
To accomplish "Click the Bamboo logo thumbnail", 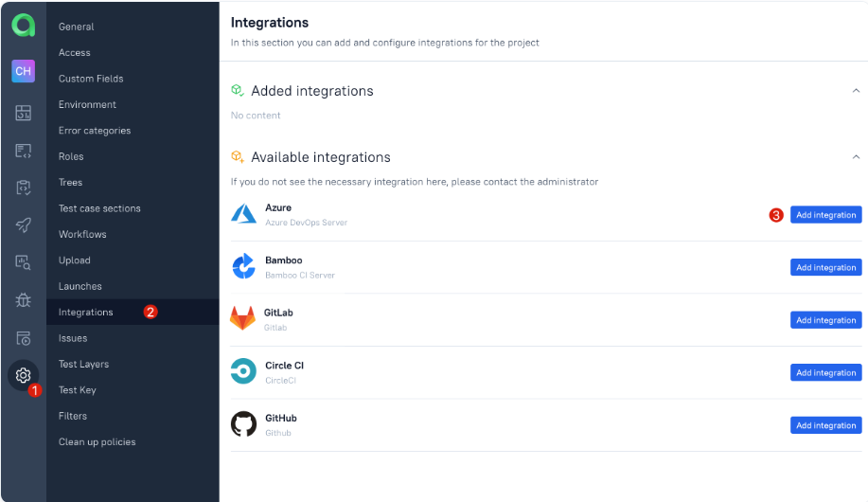I will click(243, 267).
